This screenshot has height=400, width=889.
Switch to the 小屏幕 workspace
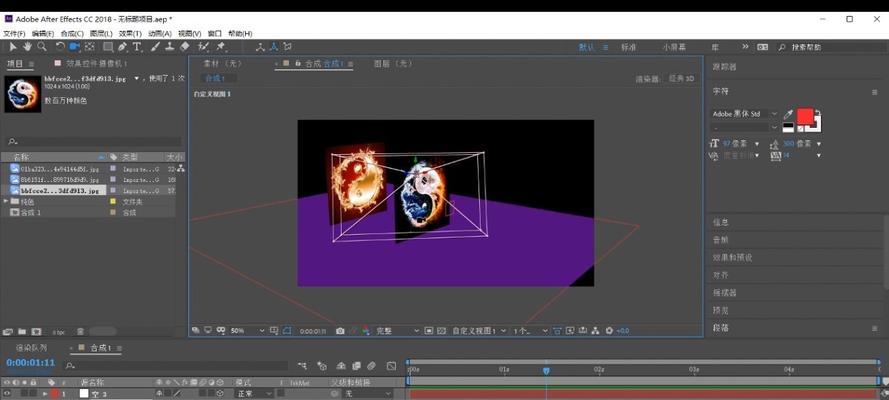tap(674, 48)
